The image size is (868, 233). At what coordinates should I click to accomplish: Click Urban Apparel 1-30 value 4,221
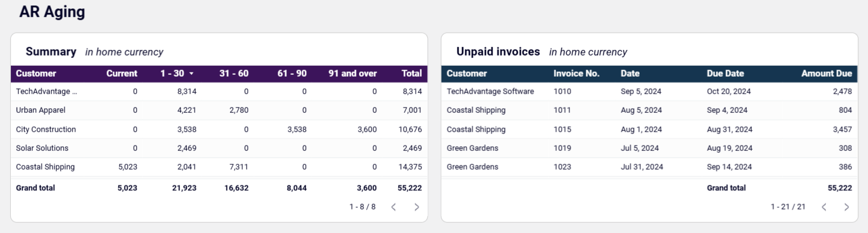187,110
